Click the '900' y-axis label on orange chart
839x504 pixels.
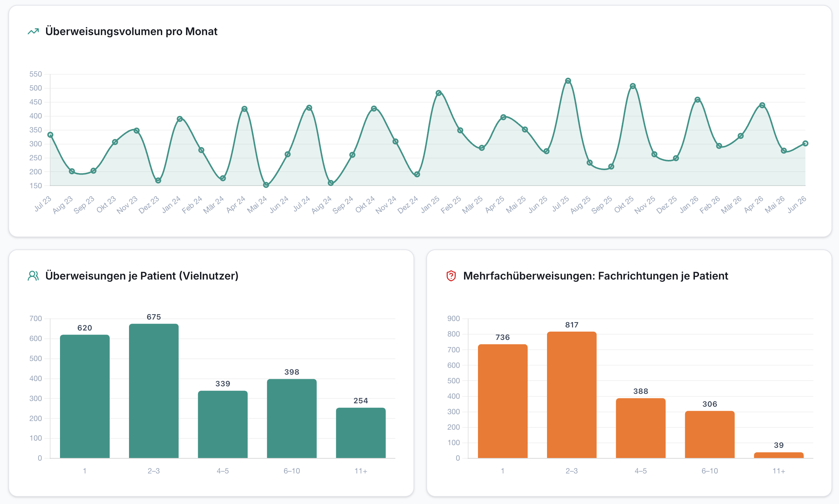click(x=454, y=319)
